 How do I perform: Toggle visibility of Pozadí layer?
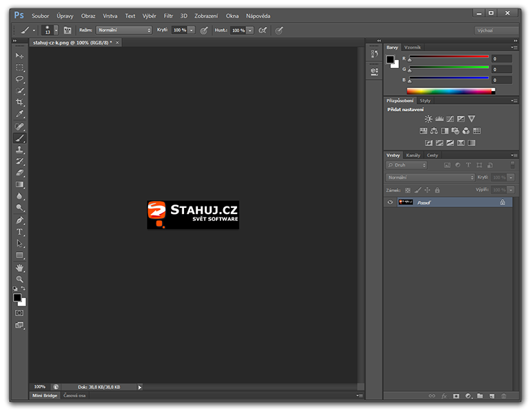390,202
